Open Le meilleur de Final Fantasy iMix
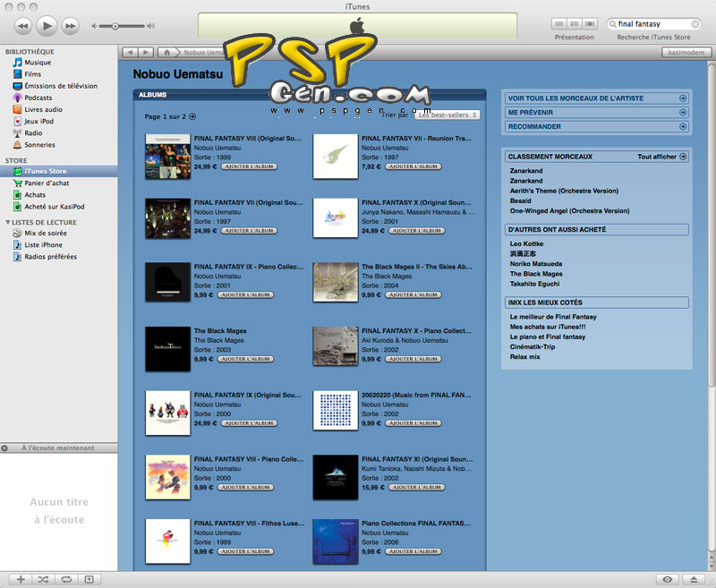Viewport: 716px width, 588px height. (553, 317)
